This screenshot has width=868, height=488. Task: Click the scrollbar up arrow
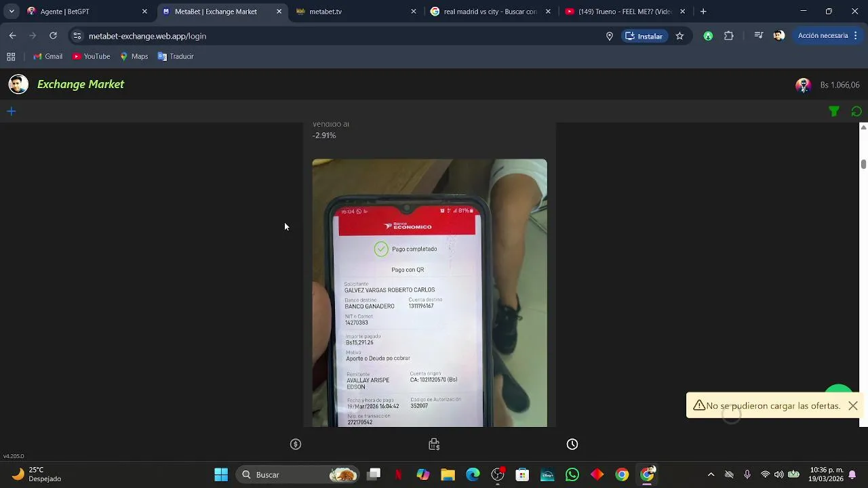pos(863,127)
